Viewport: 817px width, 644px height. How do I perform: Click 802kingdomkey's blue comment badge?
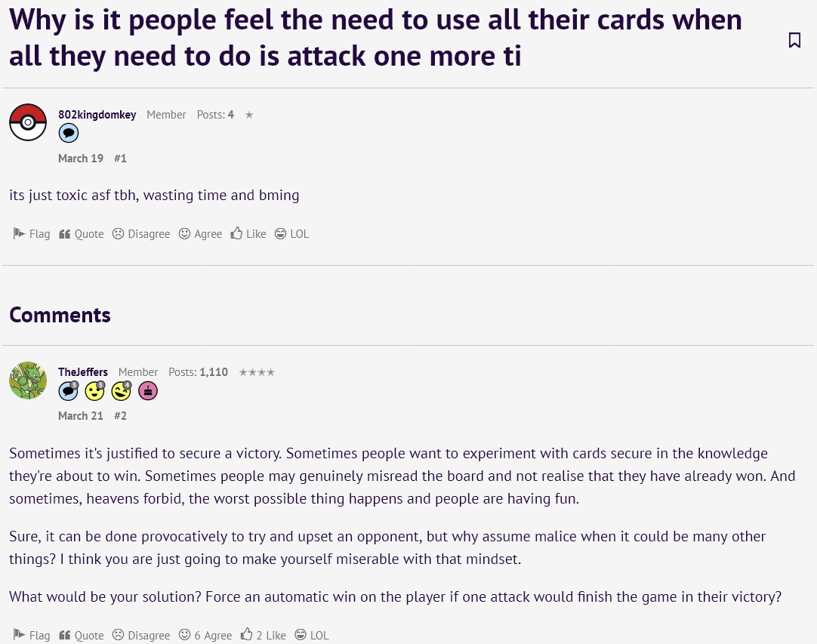tap(68, 134)
